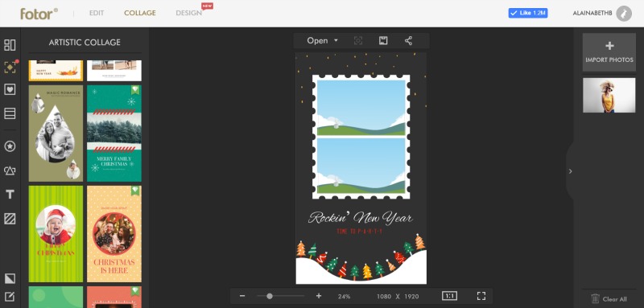Switch to the DESIGN tab

(189, 13)
